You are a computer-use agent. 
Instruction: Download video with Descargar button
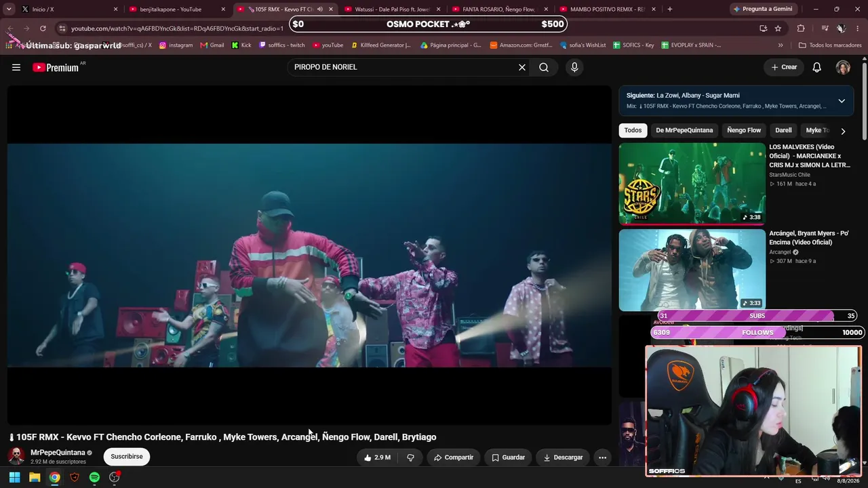563,457
